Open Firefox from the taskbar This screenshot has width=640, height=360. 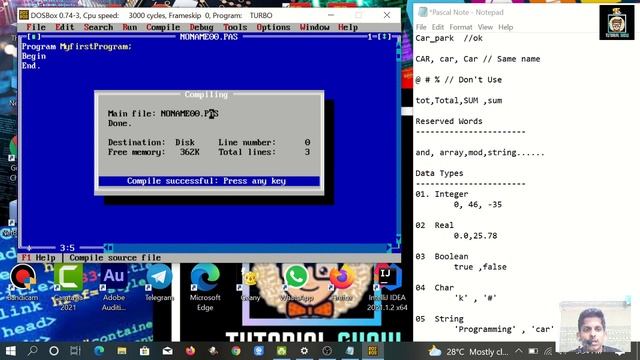pyautogui.click(x=190, y=351)
